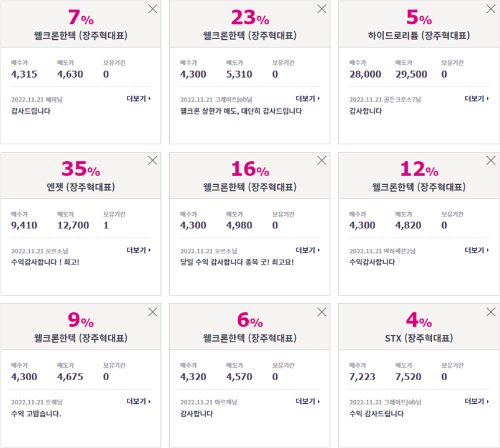The width and height of the screenshot is (500, 448).
Task: Open 더보기 on 아르제님's 6% card
Action: tap(307, 401)
